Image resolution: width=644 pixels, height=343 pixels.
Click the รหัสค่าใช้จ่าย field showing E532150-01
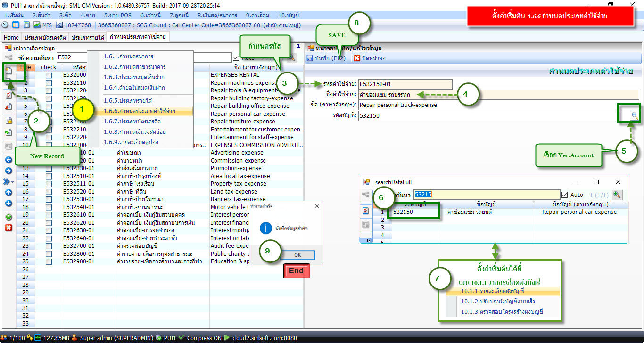pos(405,84)
